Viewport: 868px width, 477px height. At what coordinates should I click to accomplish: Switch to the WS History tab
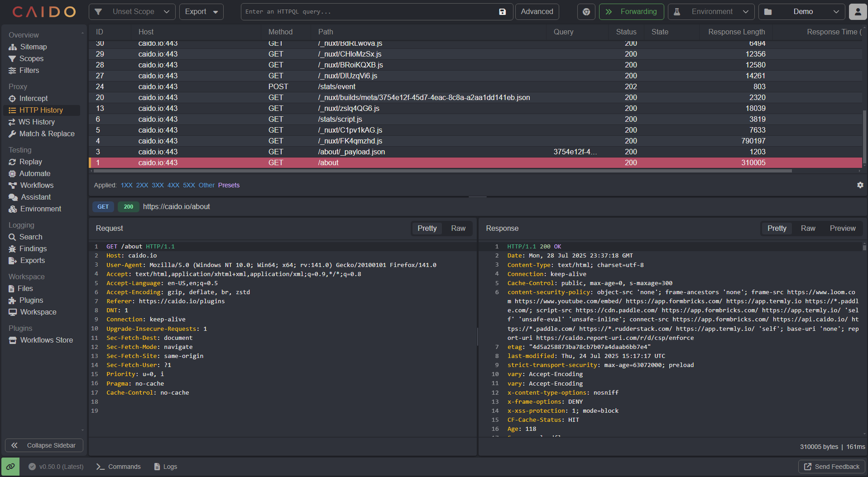[36, 122]
